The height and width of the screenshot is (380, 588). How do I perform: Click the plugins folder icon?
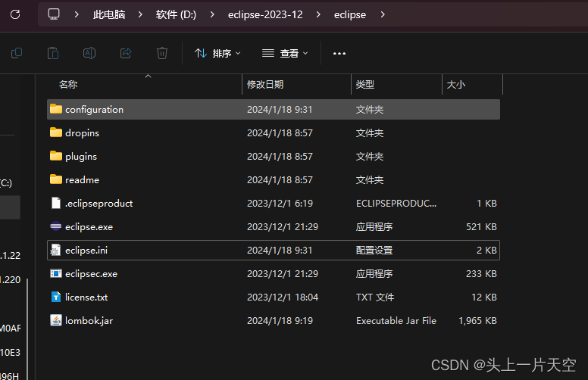56,156
